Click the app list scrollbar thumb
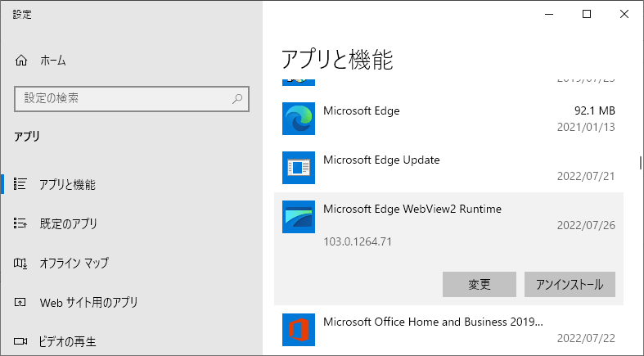Viewport: 644px width, 356px height. click(640, 162)
